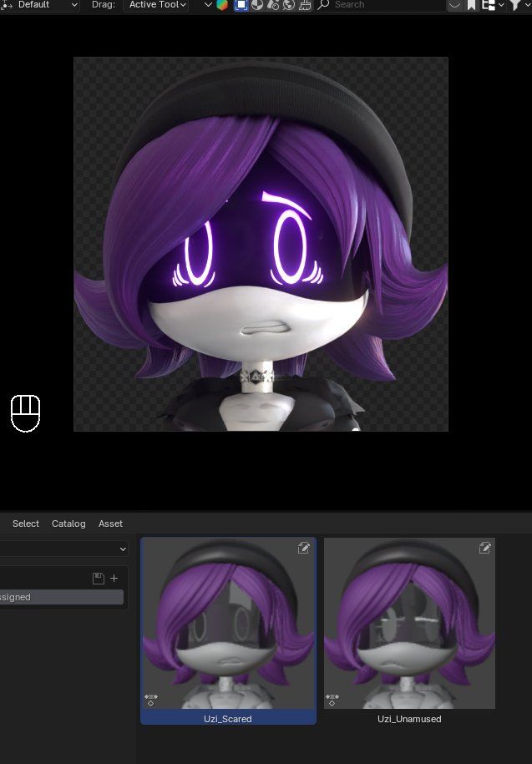Click the brush icon in top header

pyautogui.click(x=305, y=5)
